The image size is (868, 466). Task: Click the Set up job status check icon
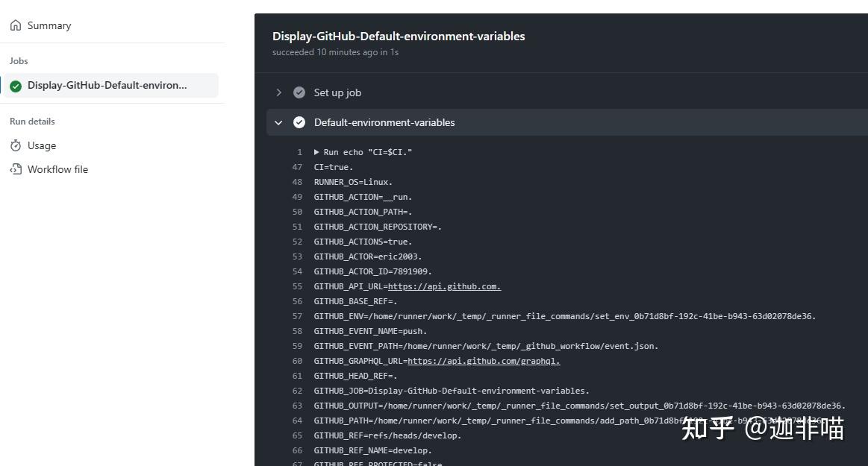[299, 93]
